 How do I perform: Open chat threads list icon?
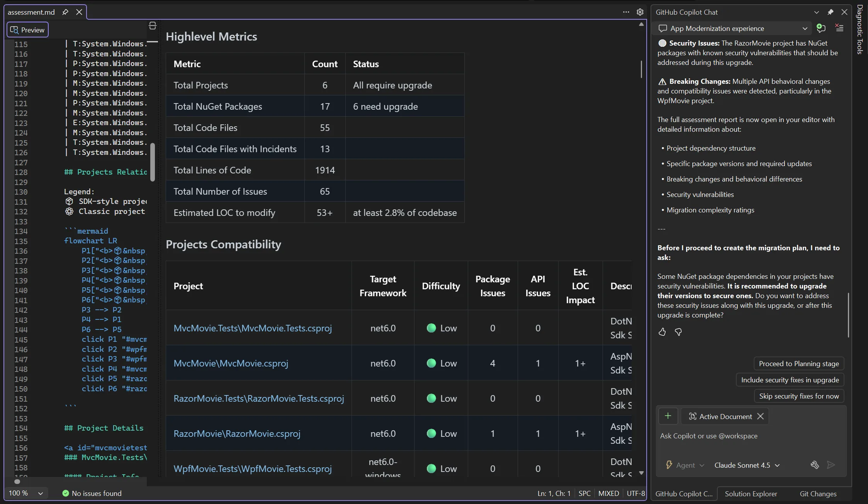click(x=839, y=28)
